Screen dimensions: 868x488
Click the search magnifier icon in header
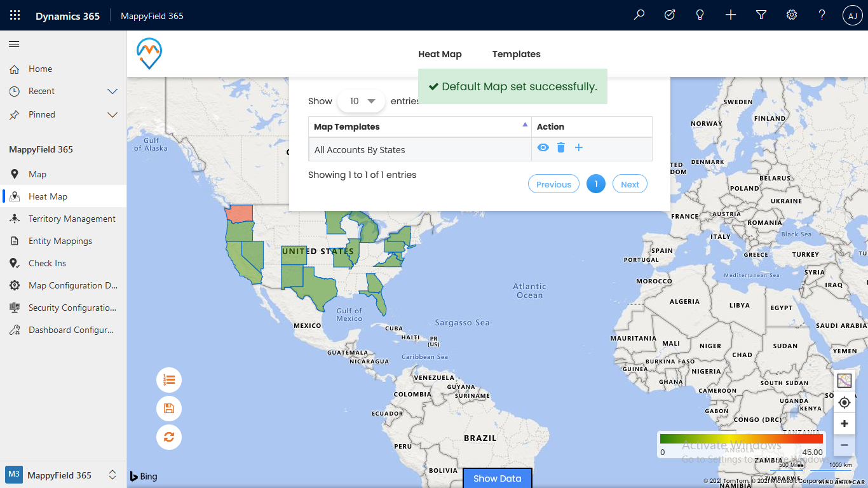tap(639, 15)
